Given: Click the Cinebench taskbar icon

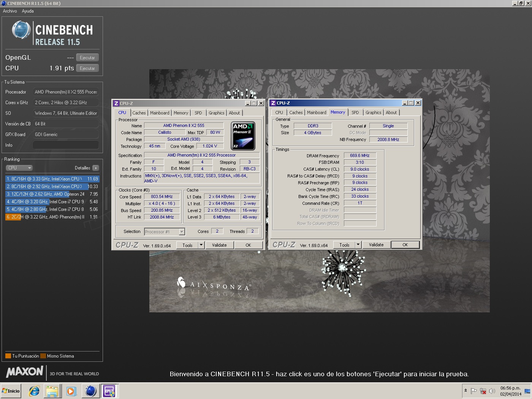Looking at the screenshot, I should (x=91, y=391).
